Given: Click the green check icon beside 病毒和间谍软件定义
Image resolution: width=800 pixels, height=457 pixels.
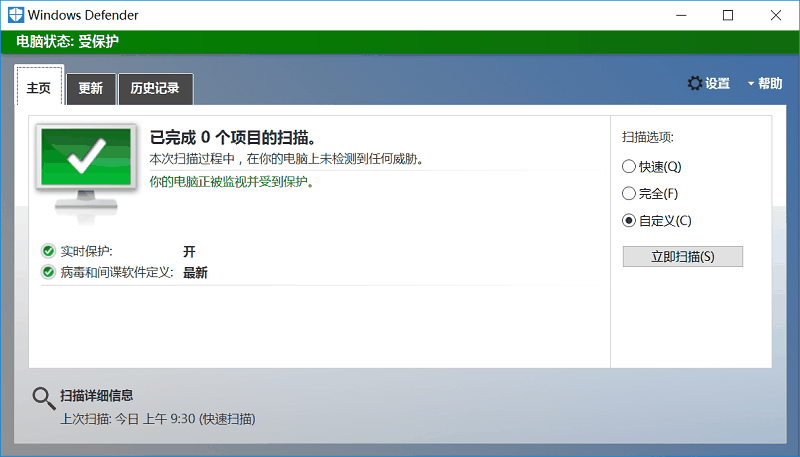Looking at the screenshot, I should point(48,272).
